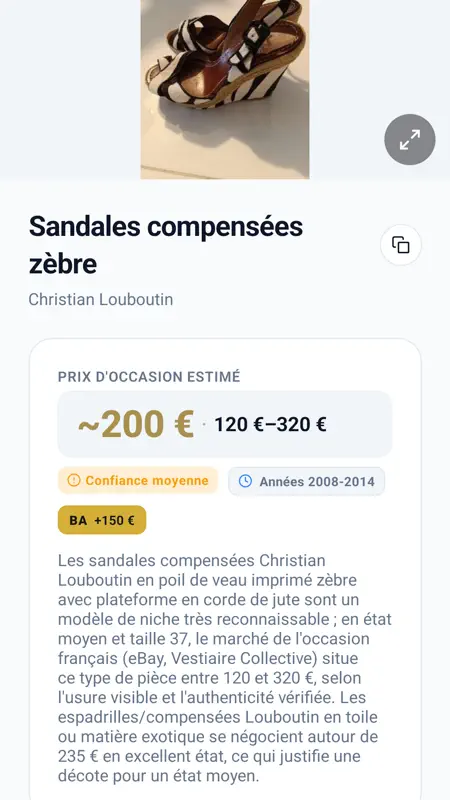This screenshot has height=800, width=450.
Task: Tap the 120 €–320 € price range
Action: pyautogui.click(x=270, y=424)
